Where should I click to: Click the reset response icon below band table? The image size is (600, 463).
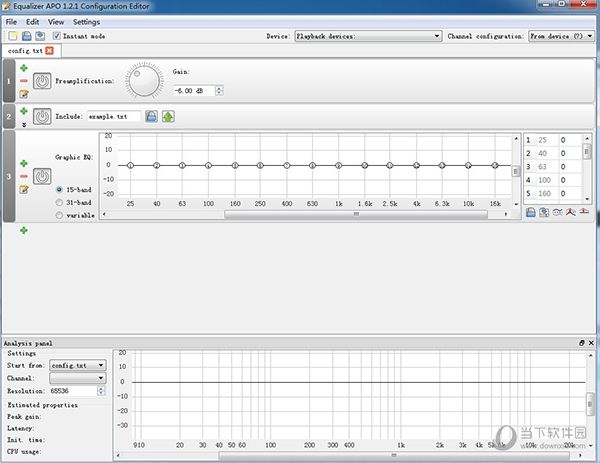[584, 211]
